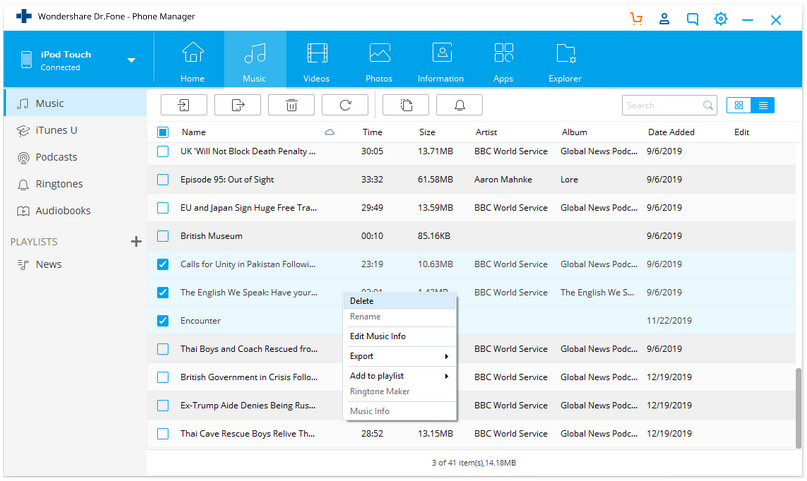Viewport: 807px width, 481px height.
Task: Sort by the Time column header
Action: pos(372,132)
